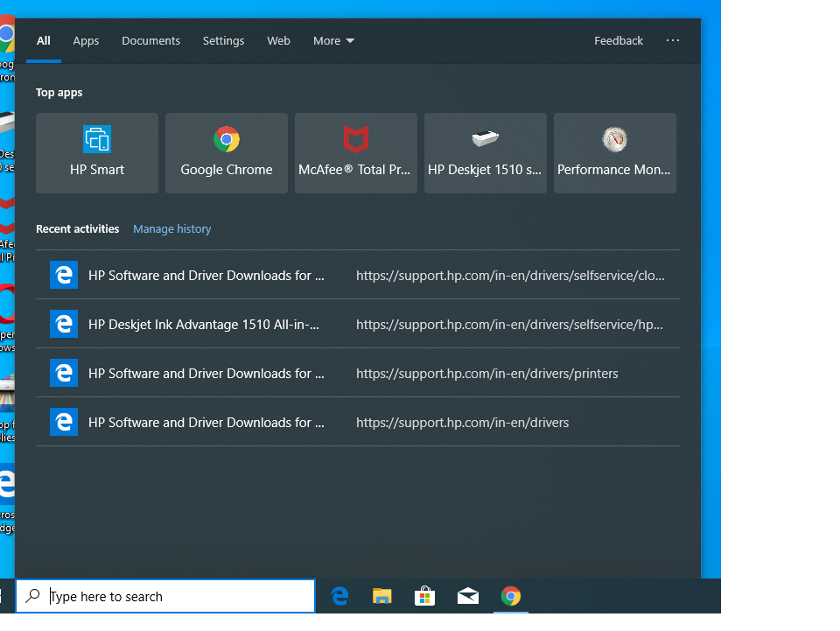Viewport: 840px width, 631px height.
Task: Open the HP Smart app tile
Action: click(97, 152)
